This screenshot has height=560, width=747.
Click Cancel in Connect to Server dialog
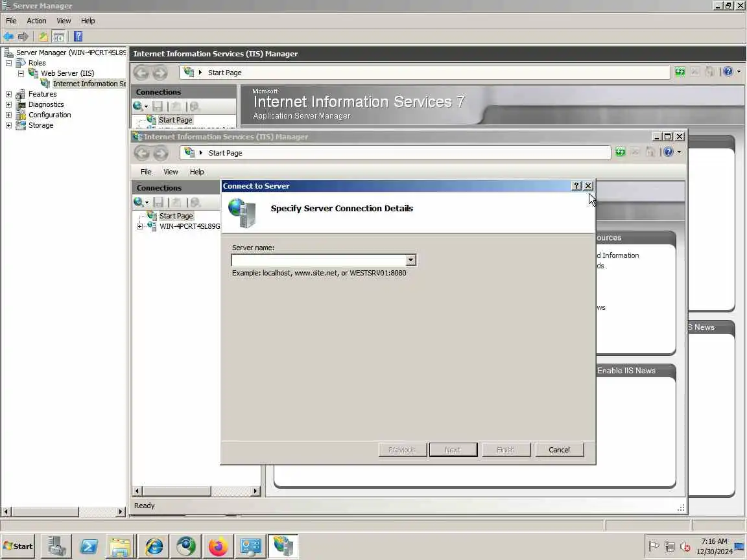(x=560, y=450)
